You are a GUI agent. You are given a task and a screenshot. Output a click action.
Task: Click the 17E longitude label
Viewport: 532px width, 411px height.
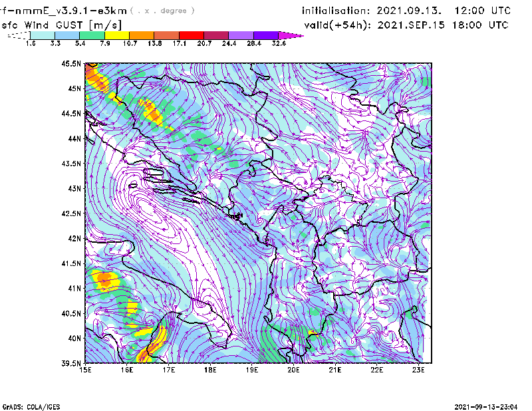169,370
